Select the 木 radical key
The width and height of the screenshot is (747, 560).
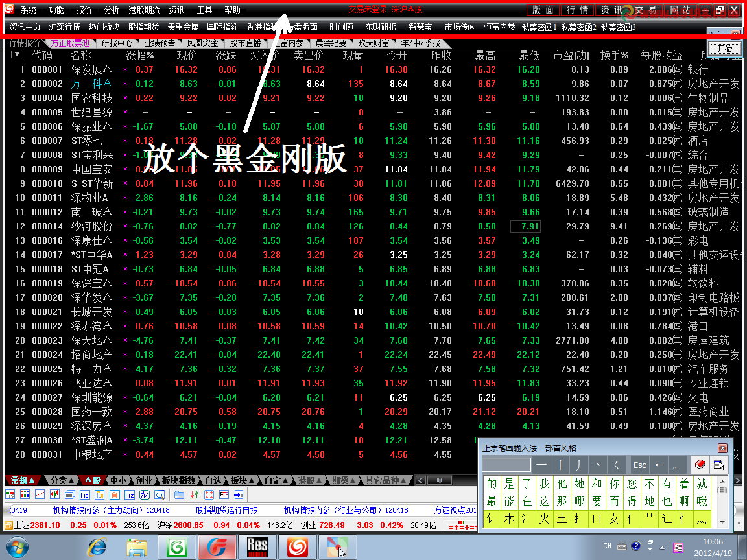509,519
